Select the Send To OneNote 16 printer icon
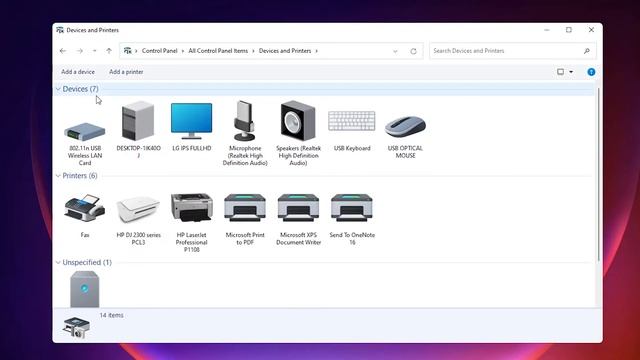The height and width of the screenshot is (360, 640). coord(352,208)
